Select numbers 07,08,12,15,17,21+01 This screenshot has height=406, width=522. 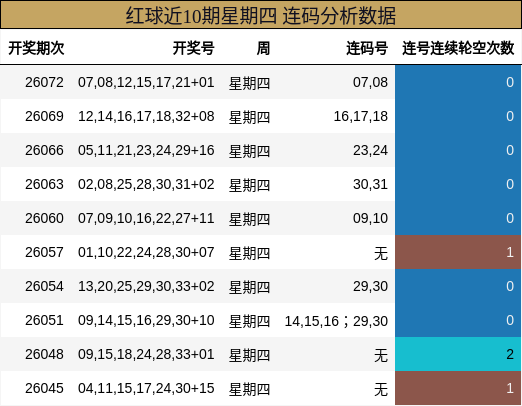tap(146, 82)
